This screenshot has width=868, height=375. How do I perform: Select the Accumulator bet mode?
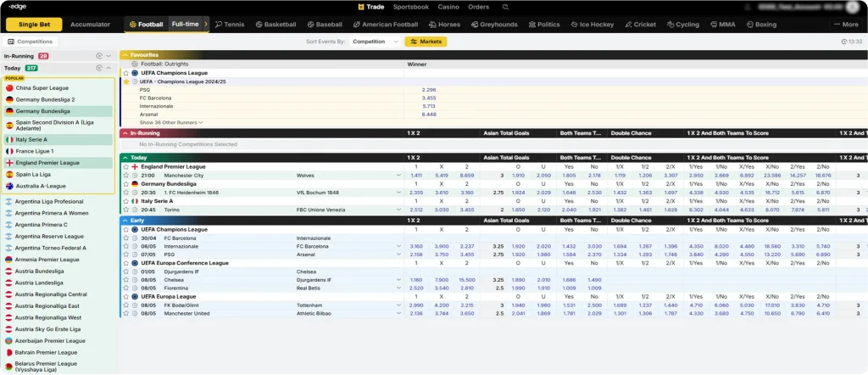90,25
